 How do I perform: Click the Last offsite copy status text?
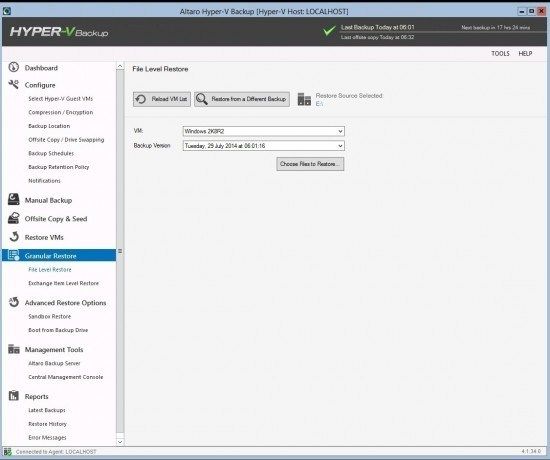coord(377,37)
